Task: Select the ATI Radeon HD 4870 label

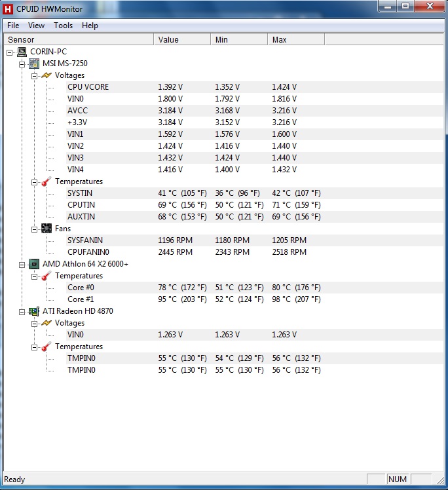Action: pyautogui.click(x=78, y=311)
